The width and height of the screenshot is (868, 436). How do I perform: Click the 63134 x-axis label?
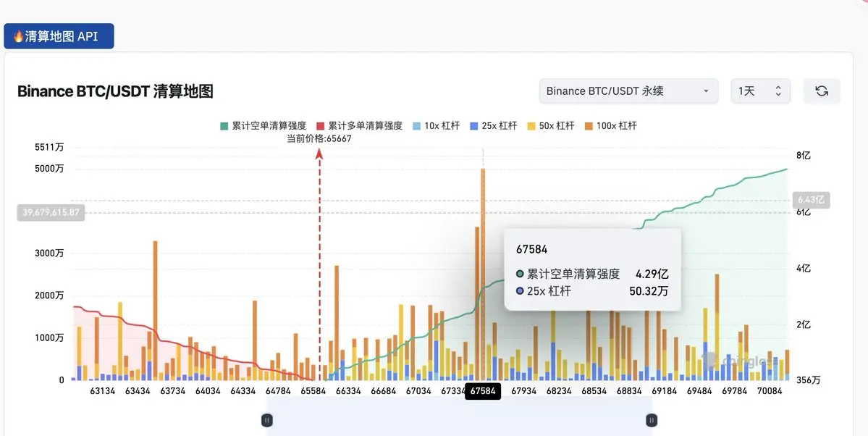pyautogui.click(x=103, y=391)
